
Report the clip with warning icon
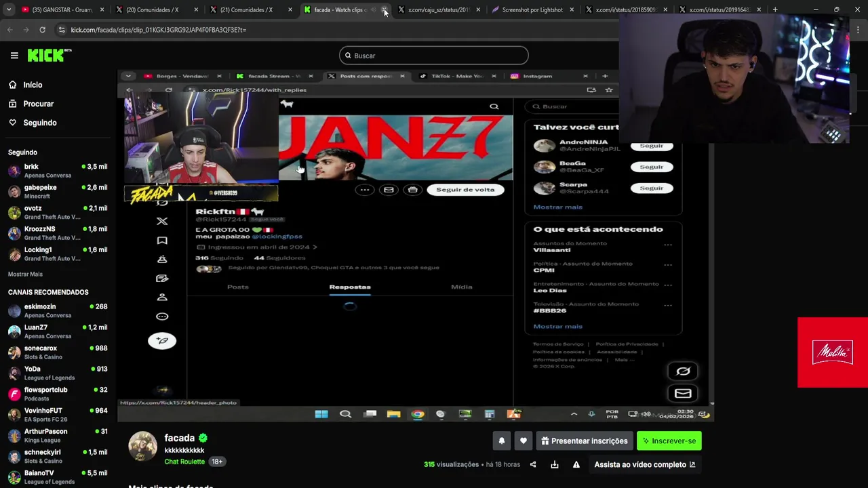[576, 464]
